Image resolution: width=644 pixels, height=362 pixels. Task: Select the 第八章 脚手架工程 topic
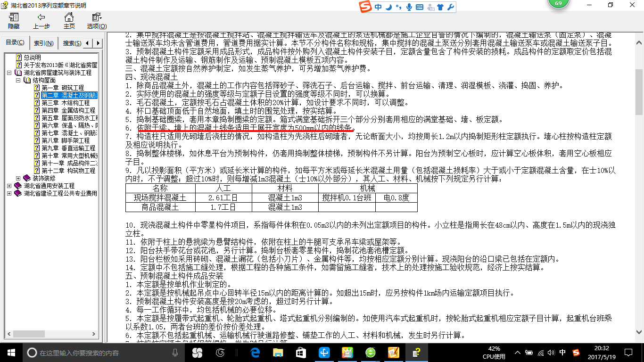66,140
